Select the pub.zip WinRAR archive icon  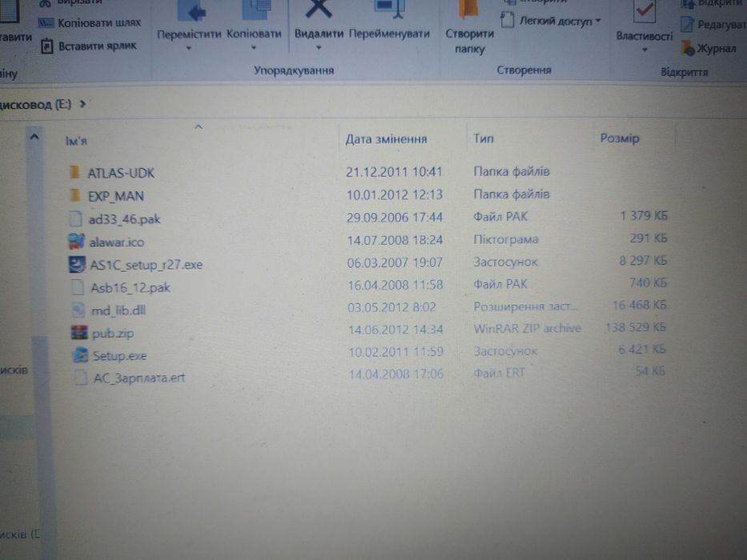pos(79,332)
